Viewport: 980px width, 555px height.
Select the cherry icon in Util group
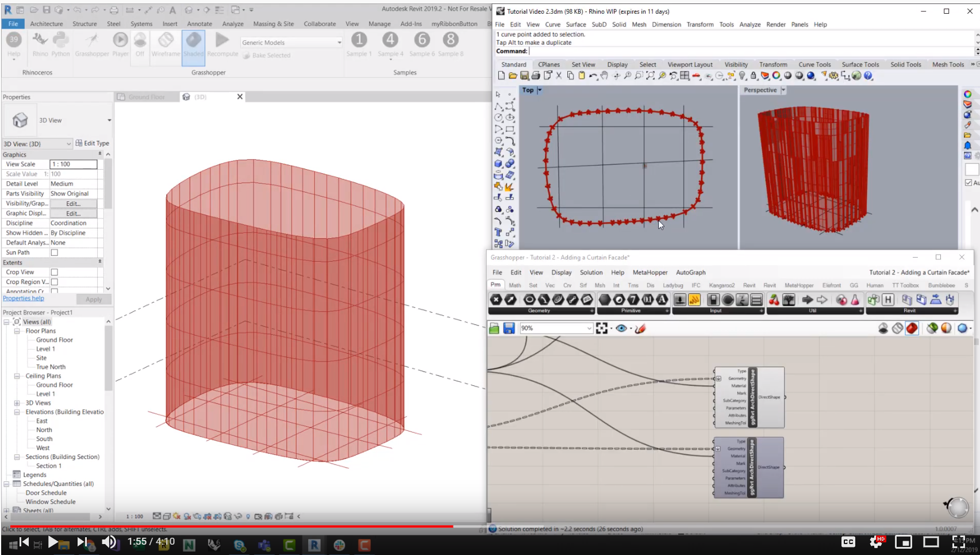click(x=774, y=300)
